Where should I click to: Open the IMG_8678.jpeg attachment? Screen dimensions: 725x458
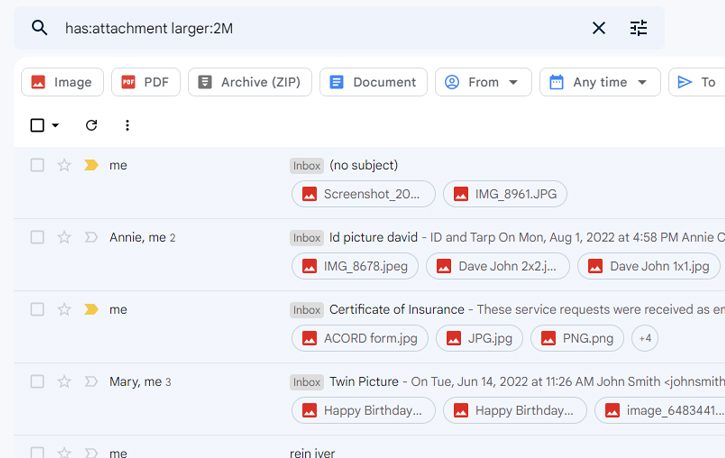(x=355, y=266)
